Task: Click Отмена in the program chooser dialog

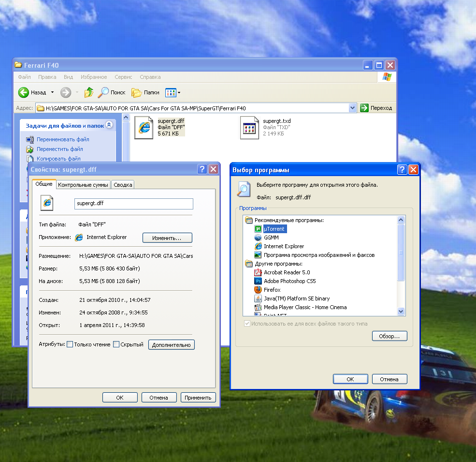Action: pos(389,379)
